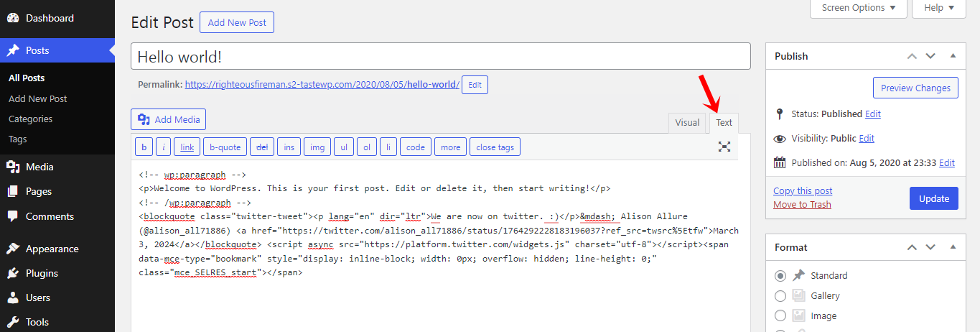Click the Update button
Viewport: 980px width, 332px height.
click(934, 198)
